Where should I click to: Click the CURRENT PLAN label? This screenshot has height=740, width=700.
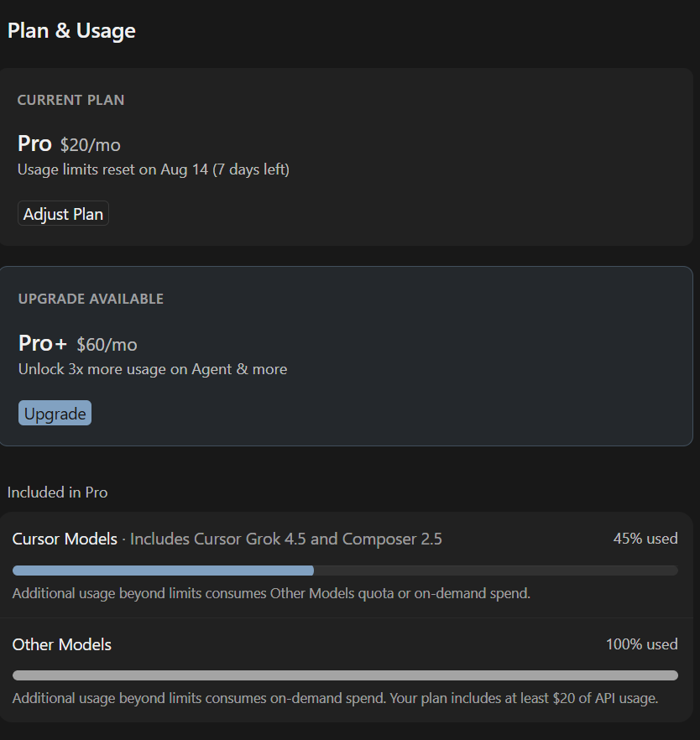click(71, 100)
